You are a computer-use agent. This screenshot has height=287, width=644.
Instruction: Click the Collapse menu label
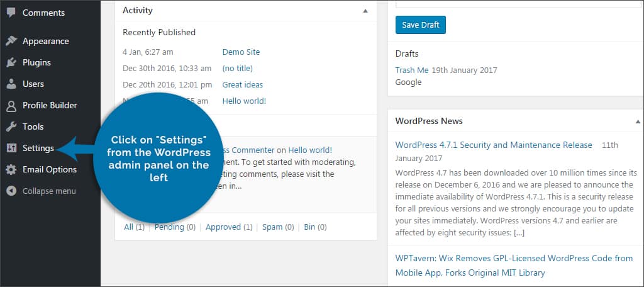(x=49, y=191)
